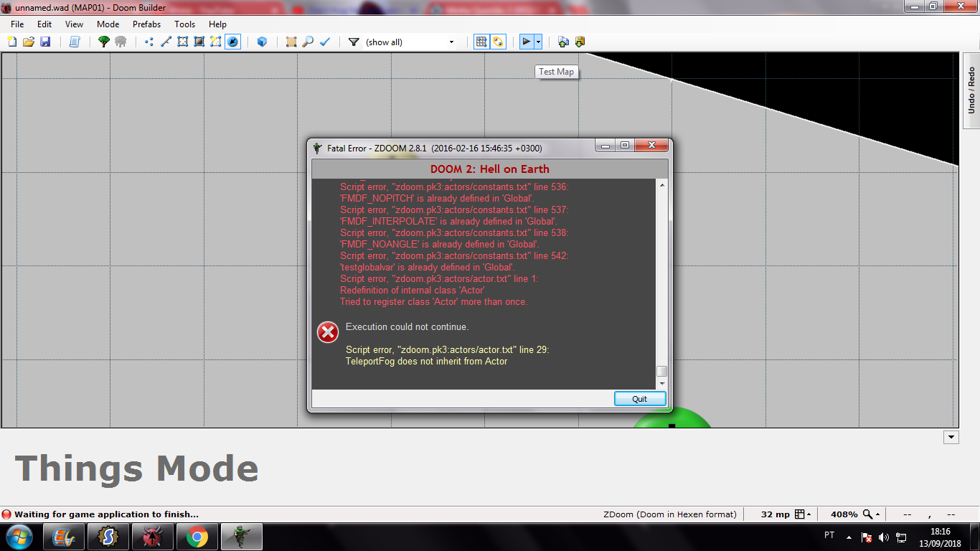Click the network tray icon
This screenshot has height=551, width=980.
pyautogui.click(x=902, y=537)
